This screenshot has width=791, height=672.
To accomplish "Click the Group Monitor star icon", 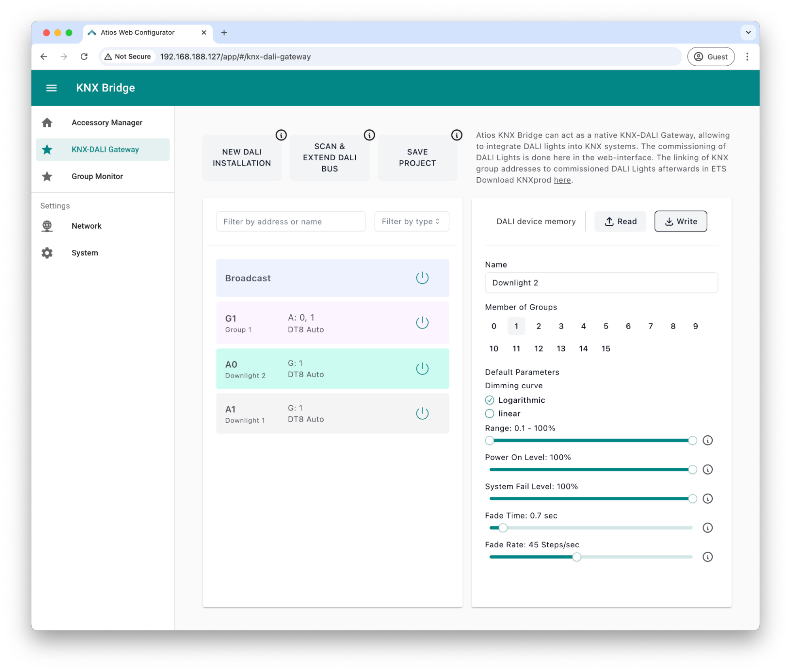I will [x=47, y=177].
